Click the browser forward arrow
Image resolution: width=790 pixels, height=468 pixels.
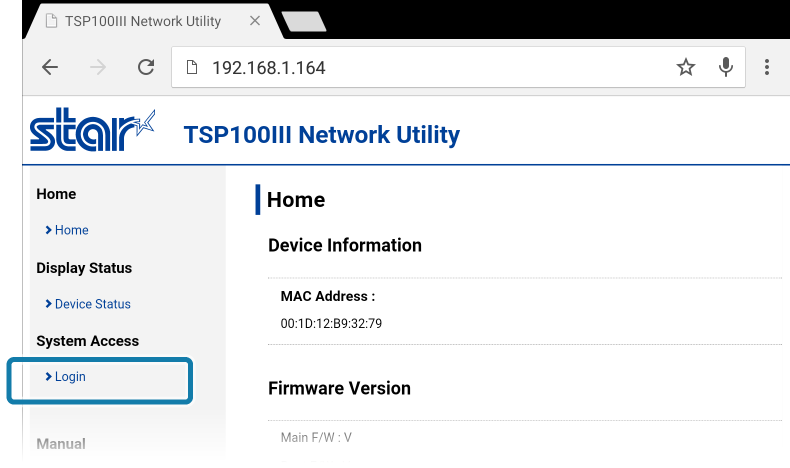click(98, 67)
